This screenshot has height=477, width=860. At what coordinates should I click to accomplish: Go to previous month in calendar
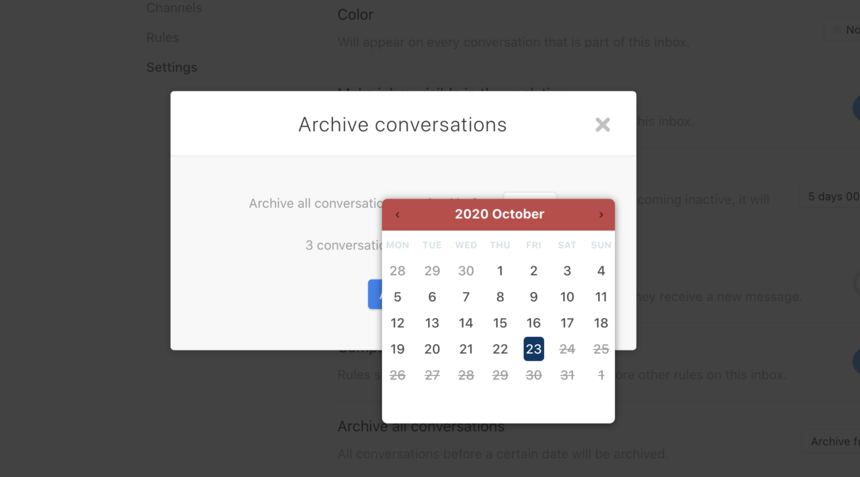[398, 215]
